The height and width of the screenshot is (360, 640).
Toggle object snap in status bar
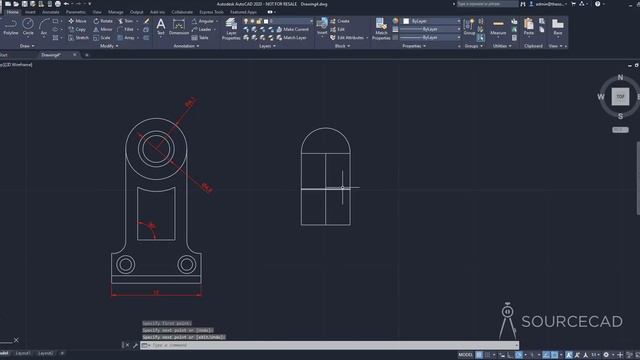point(554,355)
